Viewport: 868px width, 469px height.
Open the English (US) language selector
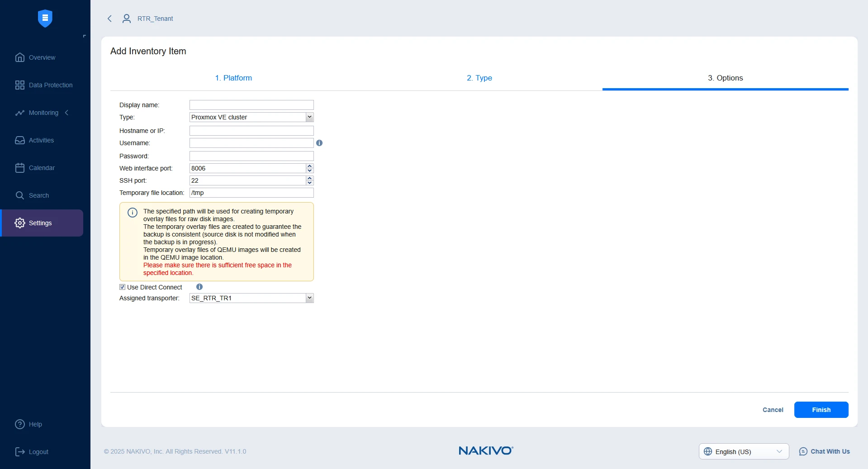tap(744, 451)
